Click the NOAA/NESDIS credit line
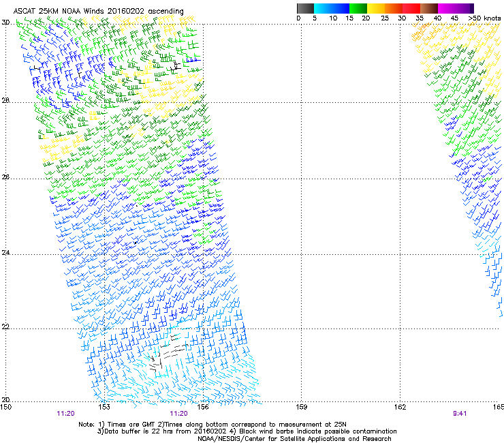 pos(294,438)
